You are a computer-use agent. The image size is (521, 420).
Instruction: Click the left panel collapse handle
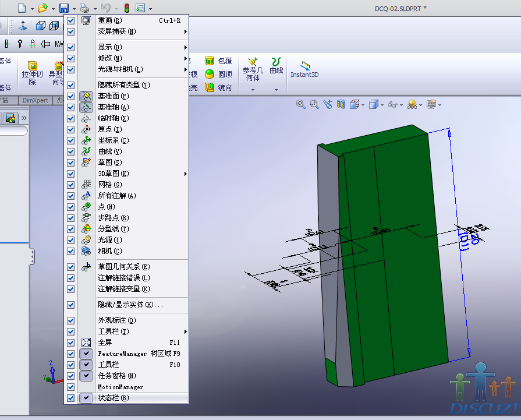tap(32, 257)
